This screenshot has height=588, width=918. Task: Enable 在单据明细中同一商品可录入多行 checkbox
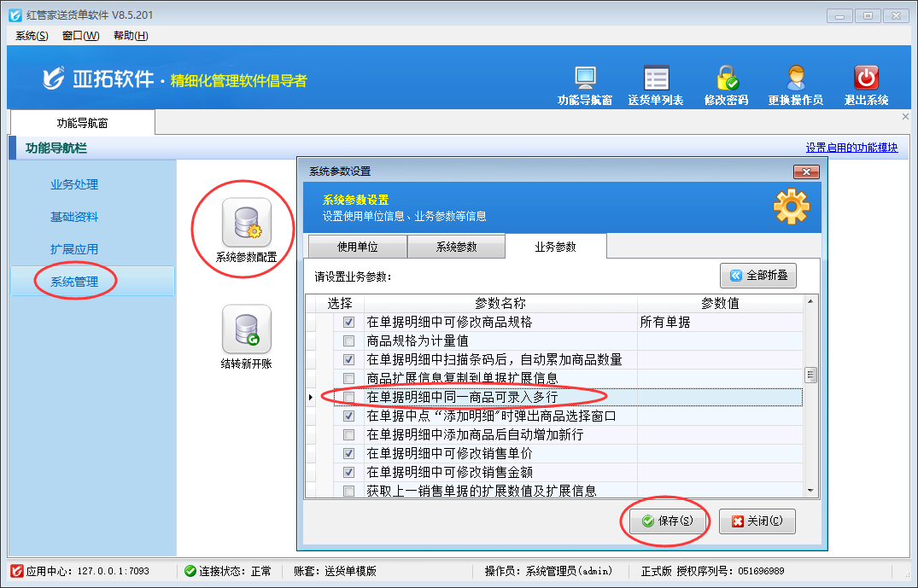[348, 397]
